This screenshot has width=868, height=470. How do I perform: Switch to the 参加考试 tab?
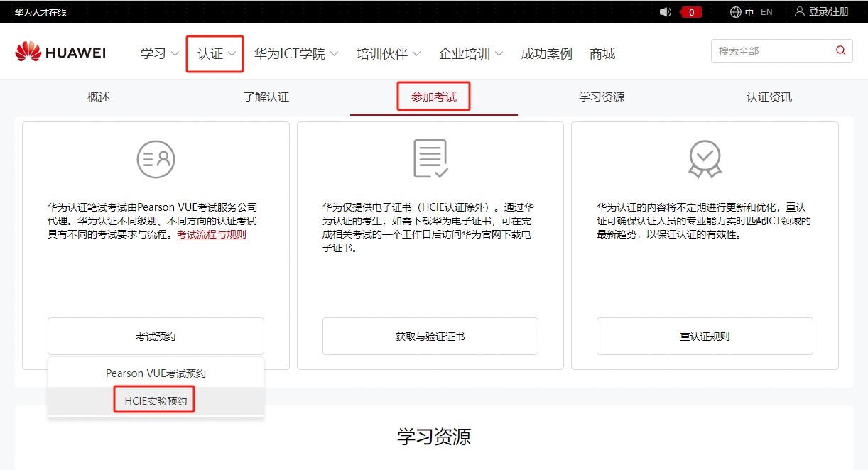click(434, 97)
